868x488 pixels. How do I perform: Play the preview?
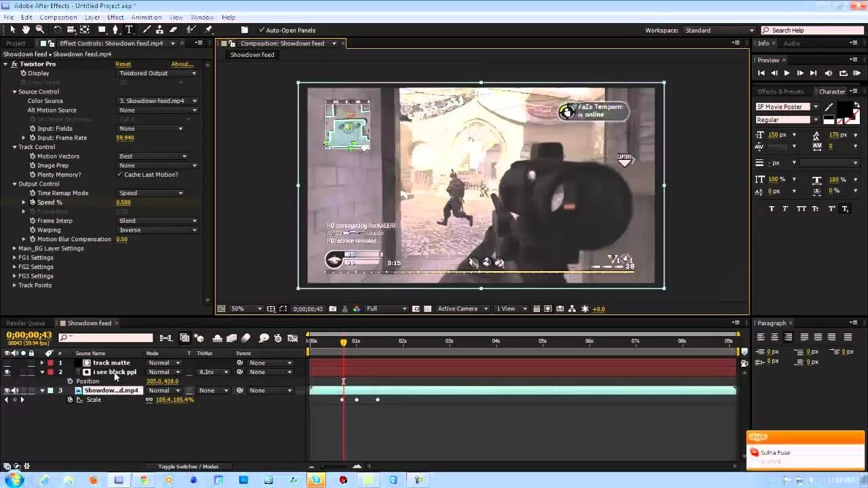(787, 73)
